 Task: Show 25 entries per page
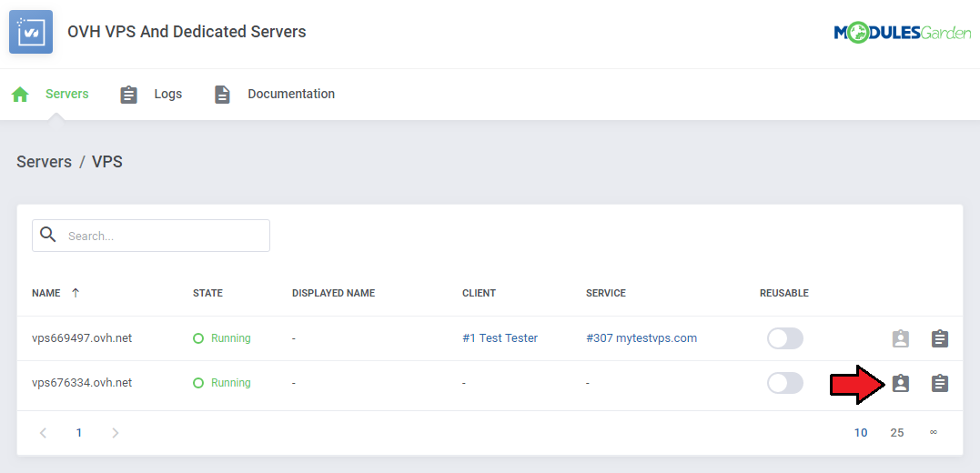[x=897, y=432]
